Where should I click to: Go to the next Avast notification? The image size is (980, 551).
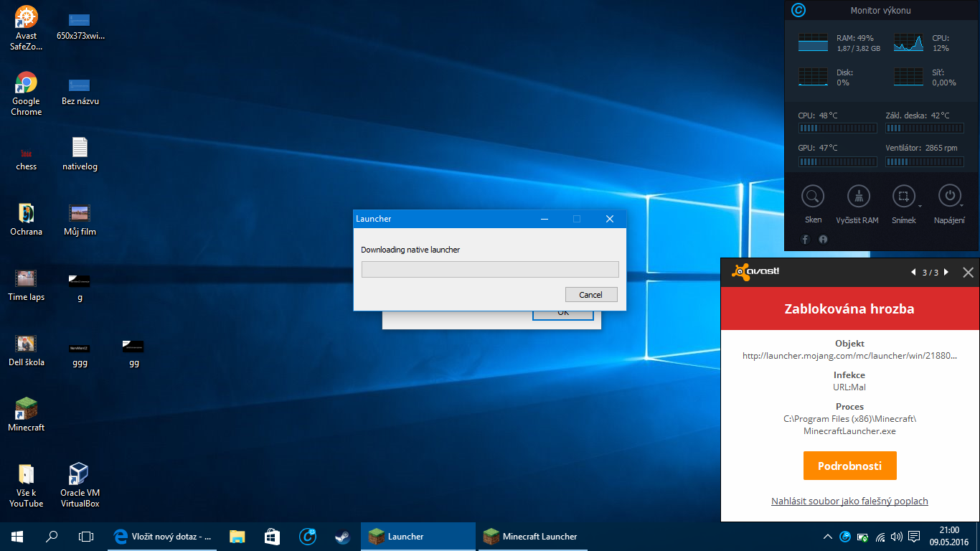click(946, 273)
